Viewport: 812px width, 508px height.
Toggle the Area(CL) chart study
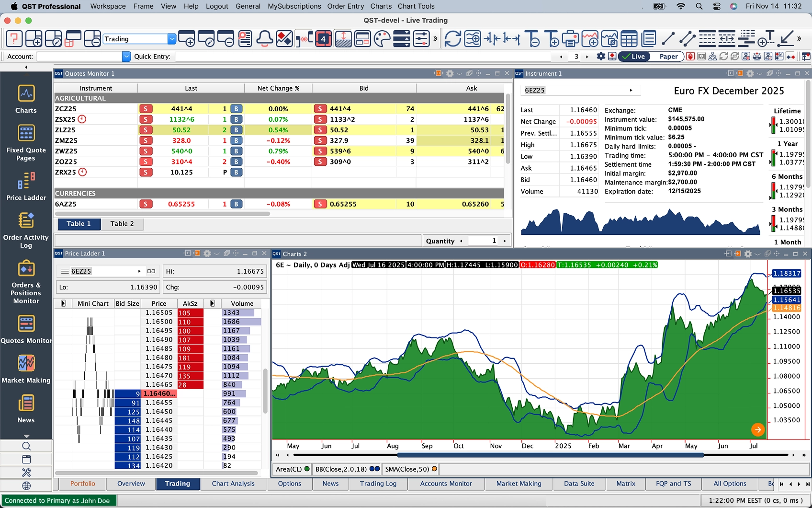tap(293, 469)
